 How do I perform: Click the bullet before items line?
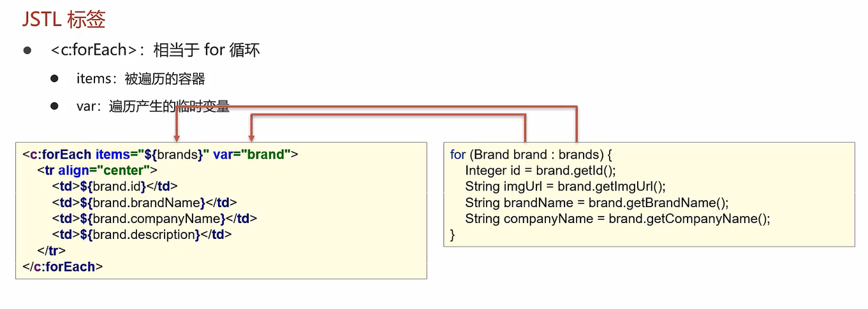(55, 78)
